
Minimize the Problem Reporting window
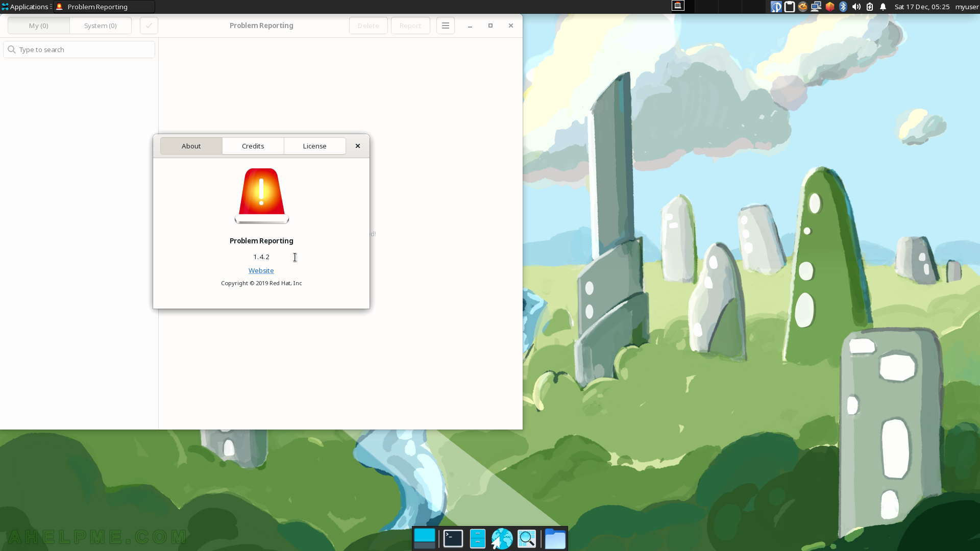[470, 26]
